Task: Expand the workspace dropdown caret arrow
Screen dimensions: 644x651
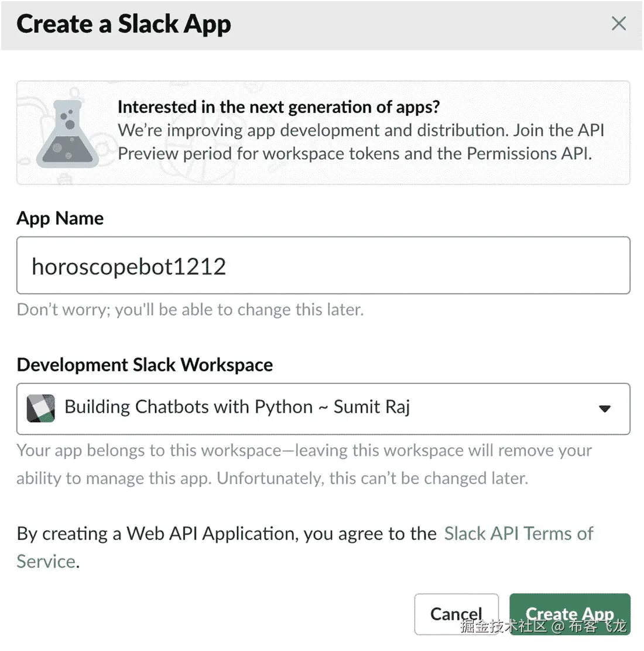Action: [x=605, y=409]
